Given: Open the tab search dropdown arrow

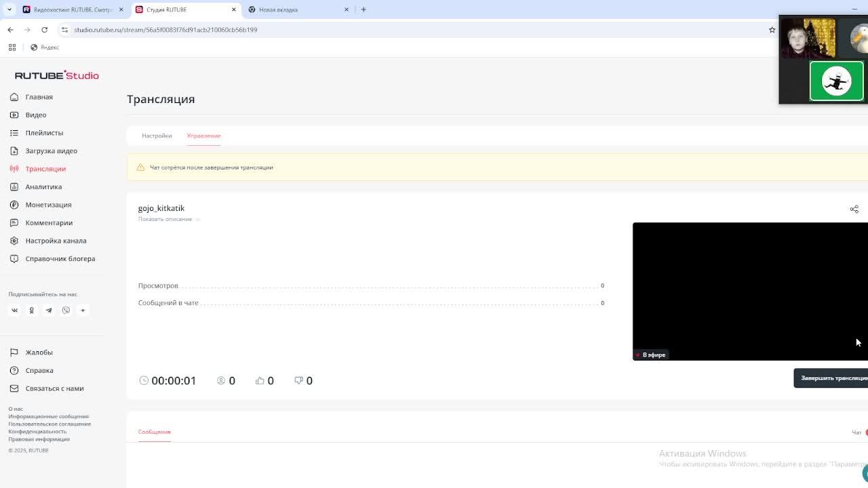Looking at the screenshot, I should point(9,9).
